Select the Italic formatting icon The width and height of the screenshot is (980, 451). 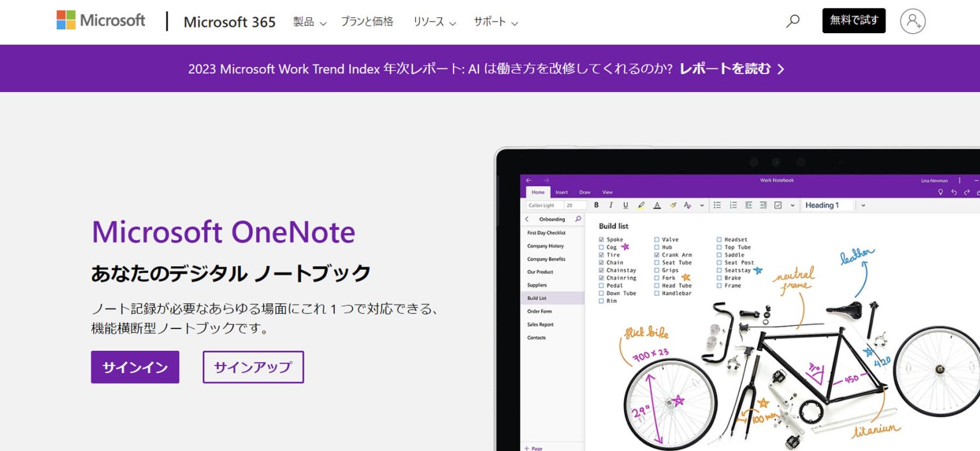click(611, 205)
